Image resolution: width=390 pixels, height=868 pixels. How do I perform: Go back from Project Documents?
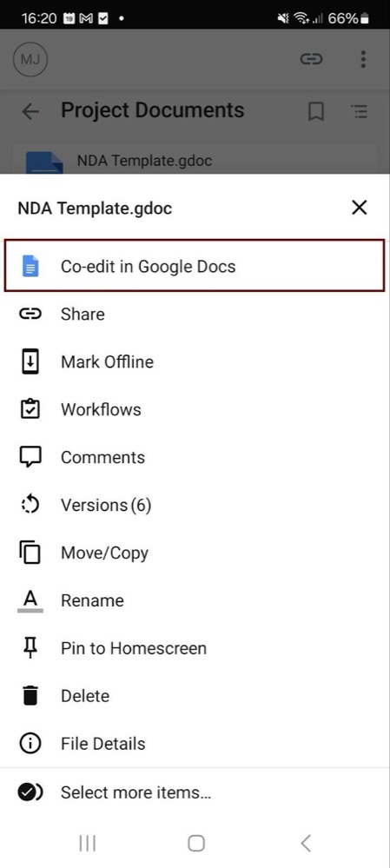[30, 111]
